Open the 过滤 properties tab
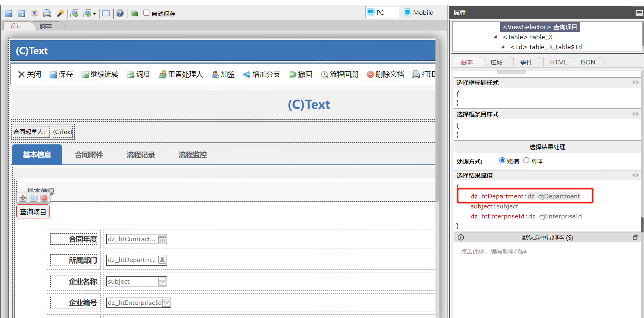The image size is (644, 318). coord(497,62)
